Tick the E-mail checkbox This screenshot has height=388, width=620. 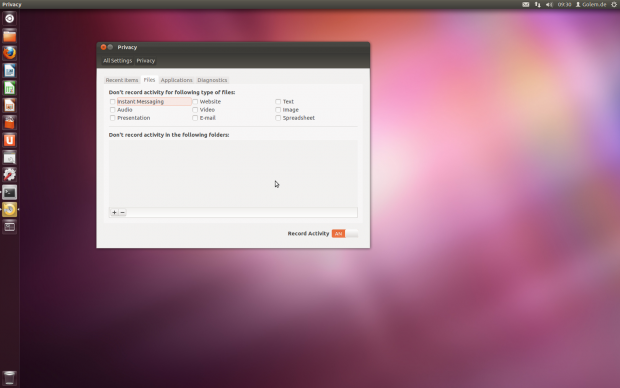195,118
